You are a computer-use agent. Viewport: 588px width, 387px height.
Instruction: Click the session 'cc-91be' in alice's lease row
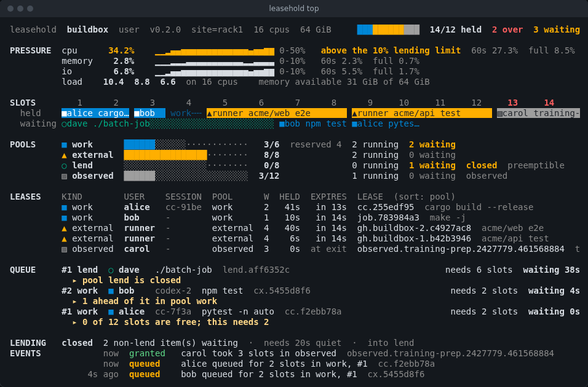click(x=183, y=208)
